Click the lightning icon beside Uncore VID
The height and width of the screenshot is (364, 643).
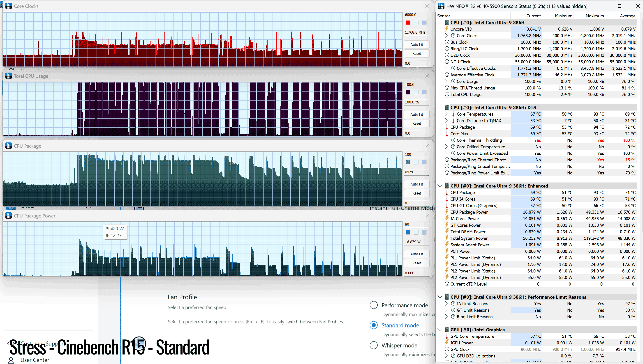pyautogui.click(x=447, y=29)
